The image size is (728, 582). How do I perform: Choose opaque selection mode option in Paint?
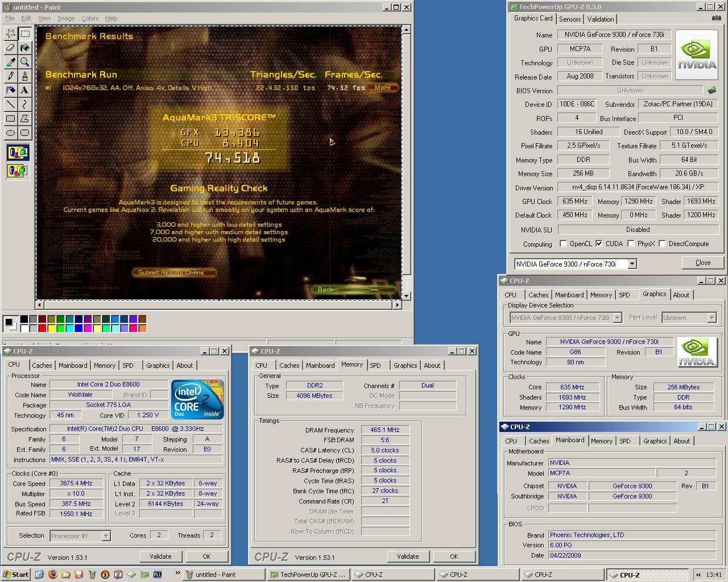tap(18, 152)
